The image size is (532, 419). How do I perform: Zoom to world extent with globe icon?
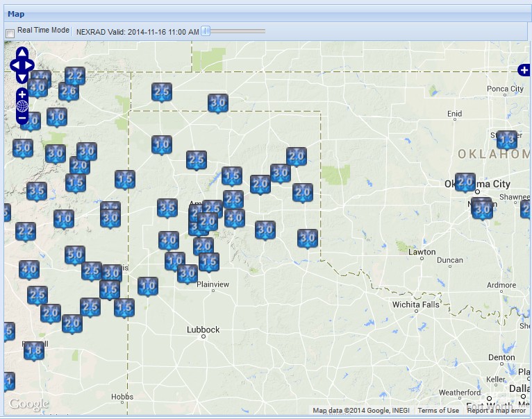click(x=22, y=106)
